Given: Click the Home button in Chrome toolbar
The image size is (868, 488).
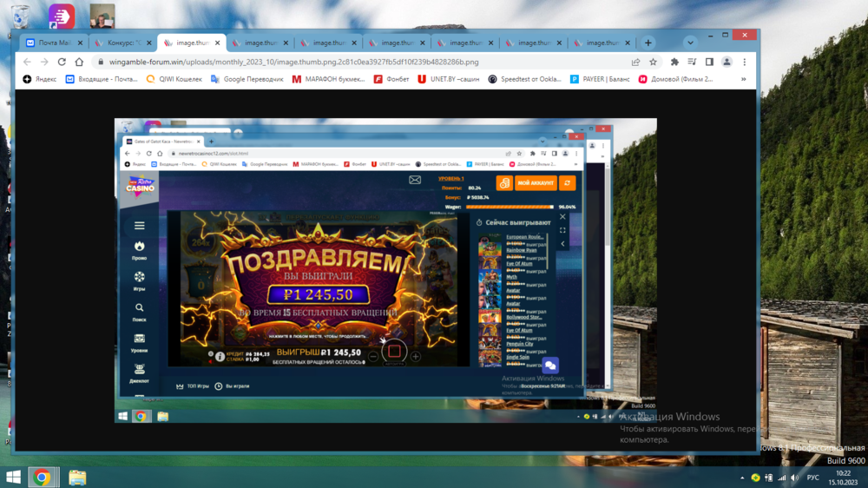Looking at the screenshot, I should point(79,63).
